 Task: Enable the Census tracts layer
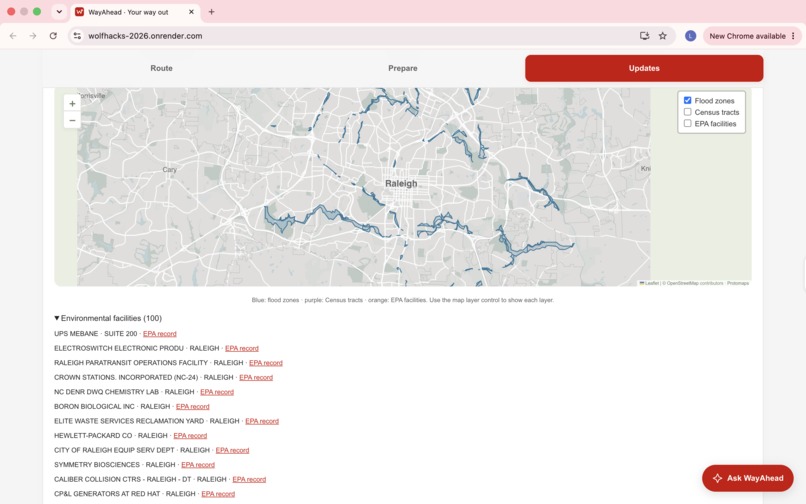tap(687, 112)
